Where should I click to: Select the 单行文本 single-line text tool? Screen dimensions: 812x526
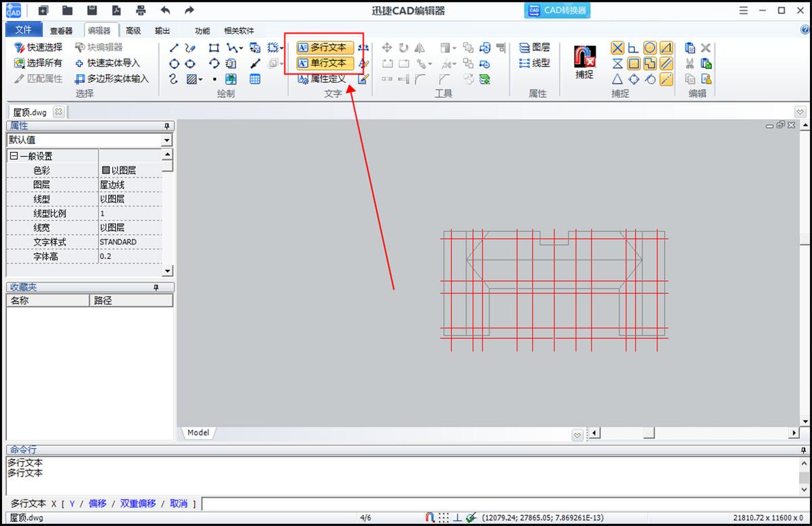coord(325,63)
